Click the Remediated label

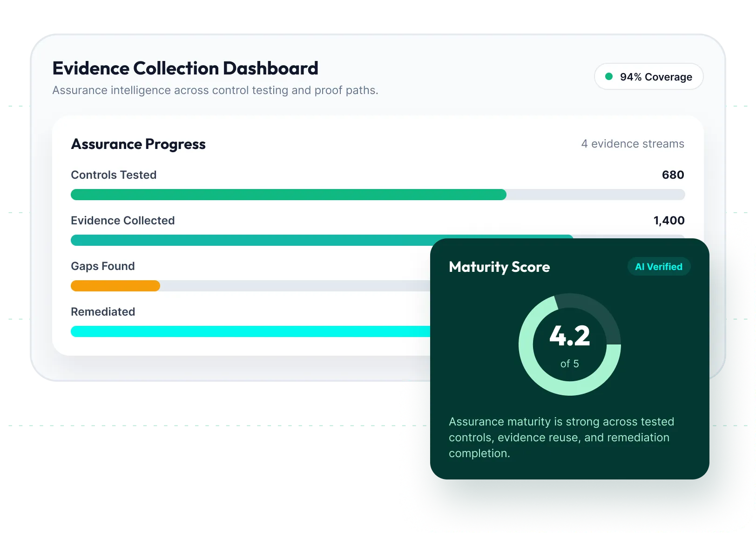103,312
